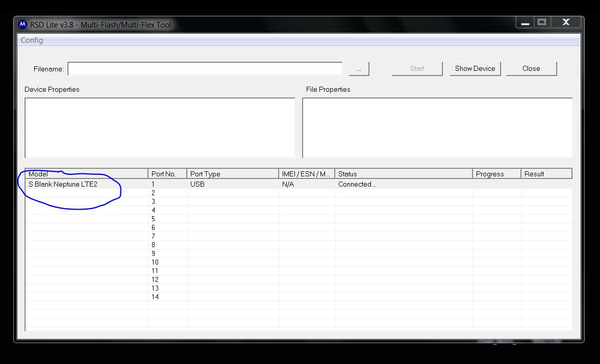Viewport: 600px width, 364px height.
Task: Open the Config menu
Action: [32, 40]
